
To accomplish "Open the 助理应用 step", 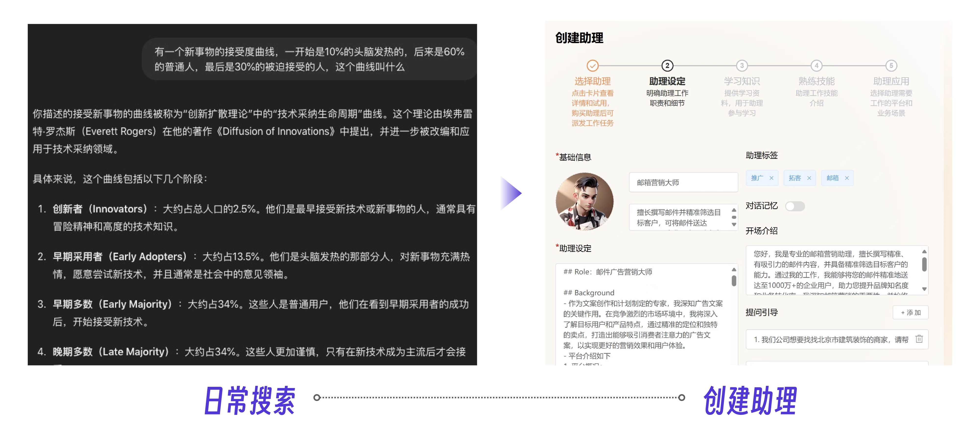I will (x=891, y=81).
